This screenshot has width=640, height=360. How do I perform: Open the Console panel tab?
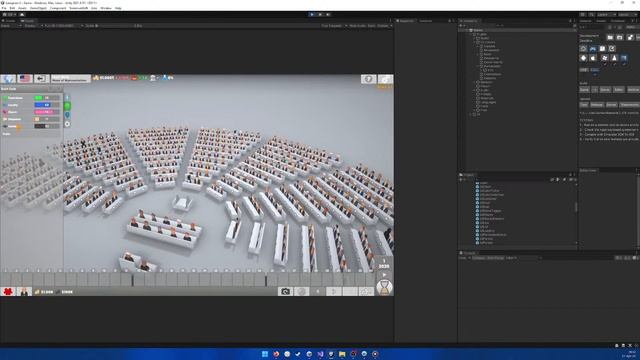[468, 253]
